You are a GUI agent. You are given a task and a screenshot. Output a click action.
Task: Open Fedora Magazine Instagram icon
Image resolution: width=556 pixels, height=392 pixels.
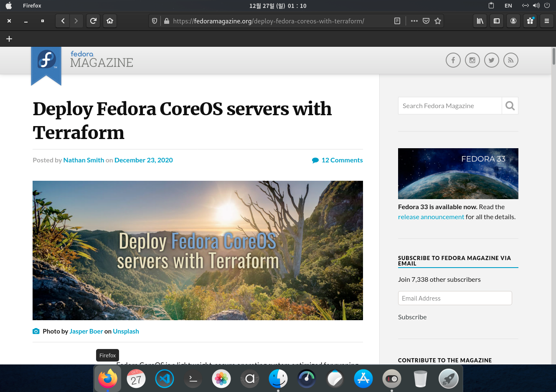(x=472, y=60)
